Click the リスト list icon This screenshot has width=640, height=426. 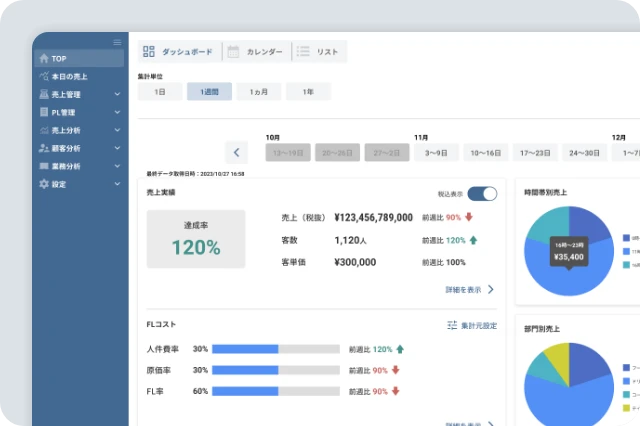(303, 51)
